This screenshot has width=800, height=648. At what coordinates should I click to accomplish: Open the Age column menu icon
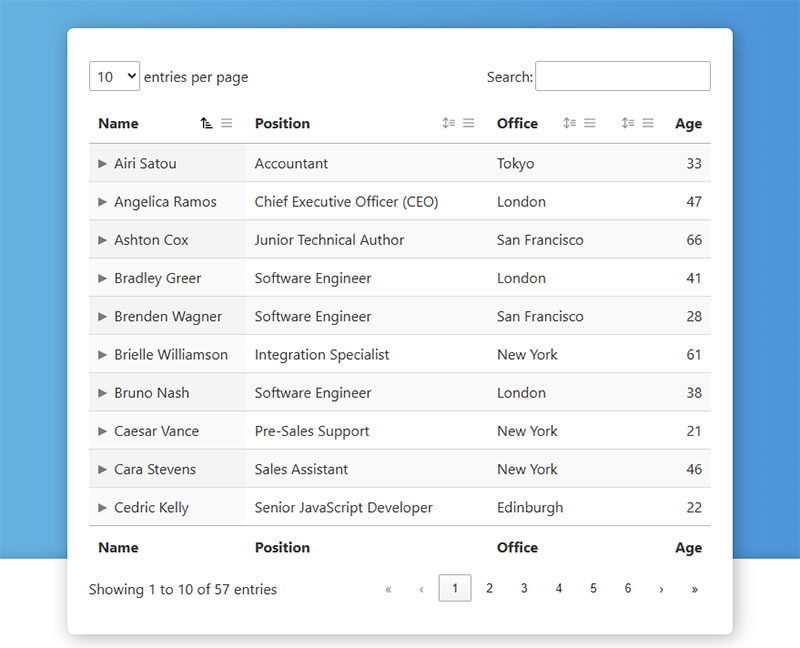648,123
